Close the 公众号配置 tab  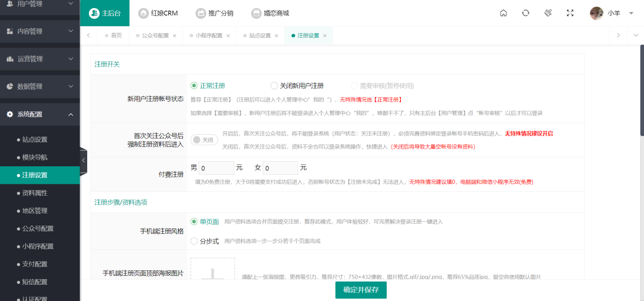tap(174, 36)
